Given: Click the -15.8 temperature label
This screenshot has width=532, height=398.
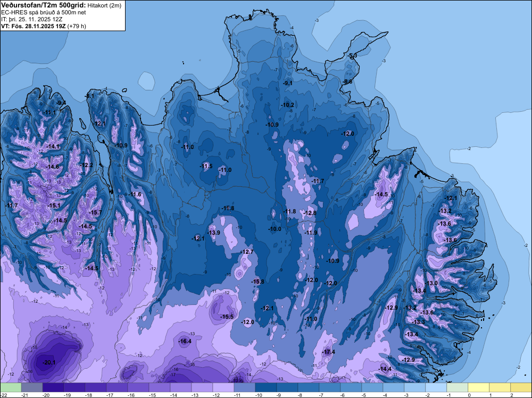Looking at the screenshot, I should pos(258,281).
